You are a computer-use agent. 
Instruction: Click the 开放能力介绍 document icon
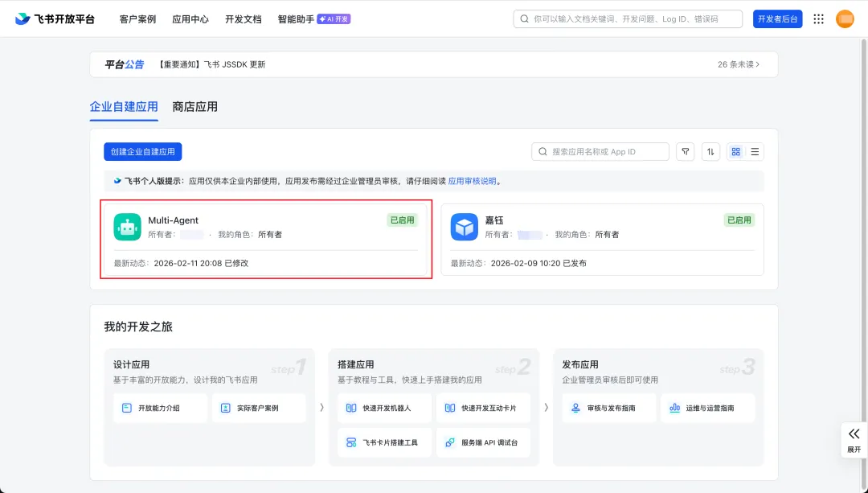[x=127, y=408]
